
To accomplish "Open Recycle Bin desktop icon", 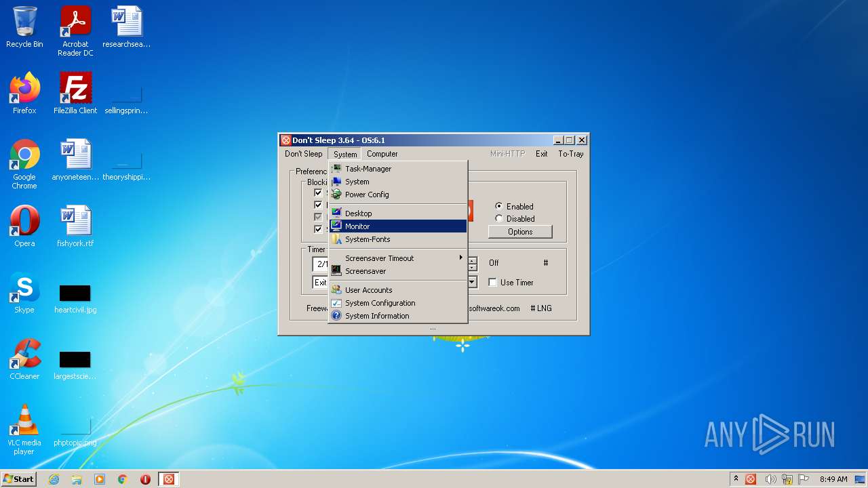I will (x=24, y=28).
